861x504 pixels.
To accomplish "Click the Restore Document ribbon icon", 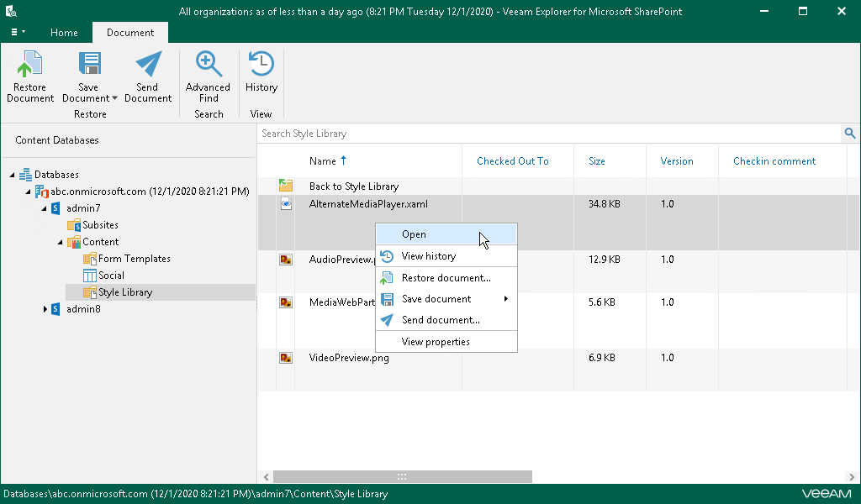I will coord(29,64).
